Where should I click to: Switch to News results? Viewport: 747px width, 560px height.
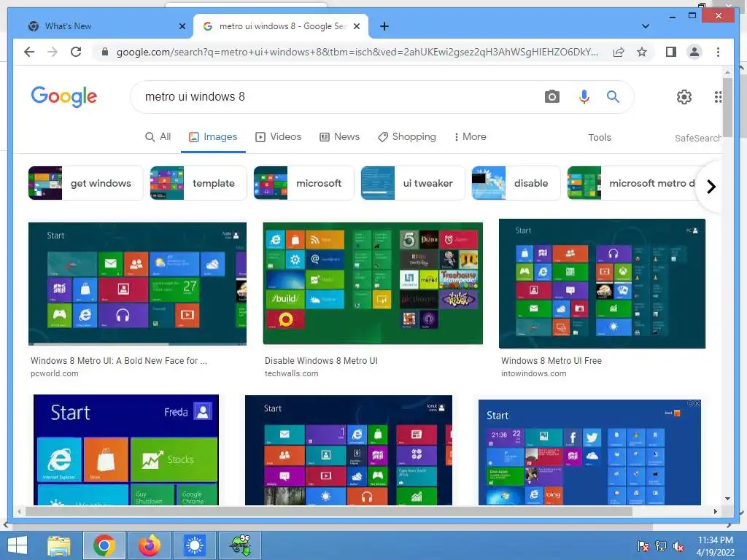(339, 136)
